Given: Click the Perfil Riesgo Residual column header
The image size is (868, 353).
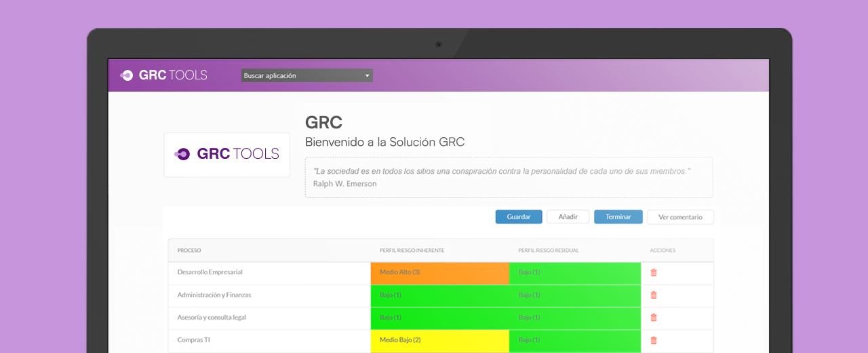Looking at the screenshot, I should point(549,250).
